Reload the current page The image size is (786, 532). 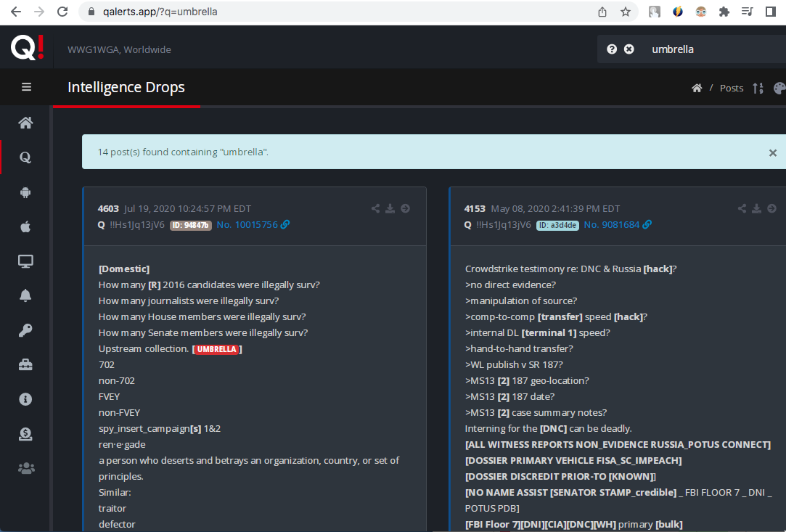point(62,12)
